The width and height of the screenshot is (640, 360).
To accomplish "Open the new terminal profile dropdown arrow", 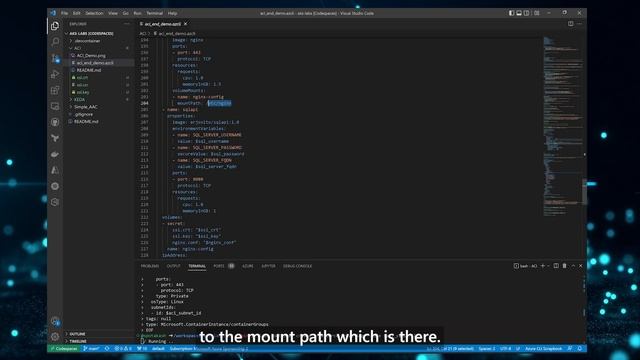I will (x=548, y=266).
